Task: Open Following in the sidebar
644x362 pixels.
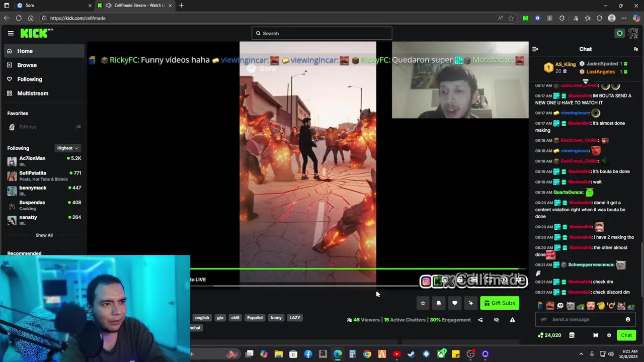Action: (43, 79)
